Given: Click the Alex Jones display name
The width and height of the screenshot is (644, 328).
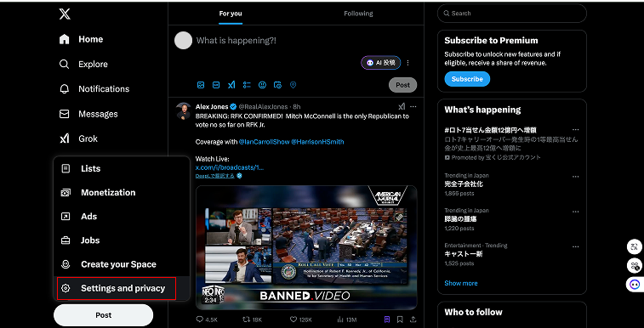Looking at the screenshot, I should (212, 106).
